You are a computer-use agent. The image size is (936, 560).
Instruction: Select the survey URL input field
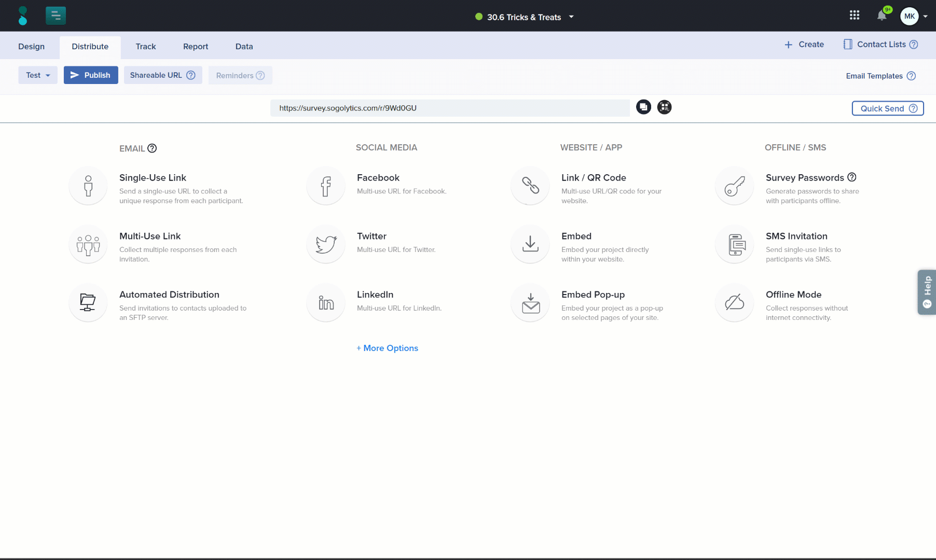[449, 108]
